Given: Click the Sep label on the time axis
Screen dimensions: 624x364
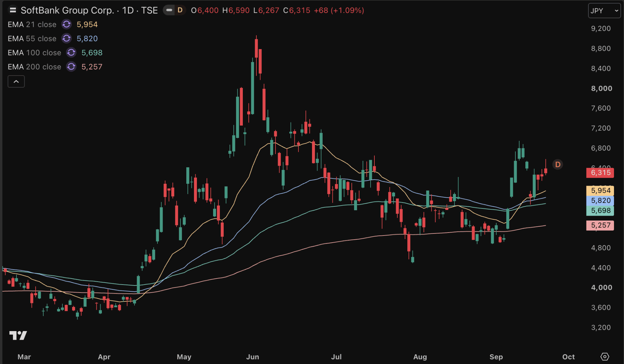Looking at the screenshot, I should click(x=496, y=357).
